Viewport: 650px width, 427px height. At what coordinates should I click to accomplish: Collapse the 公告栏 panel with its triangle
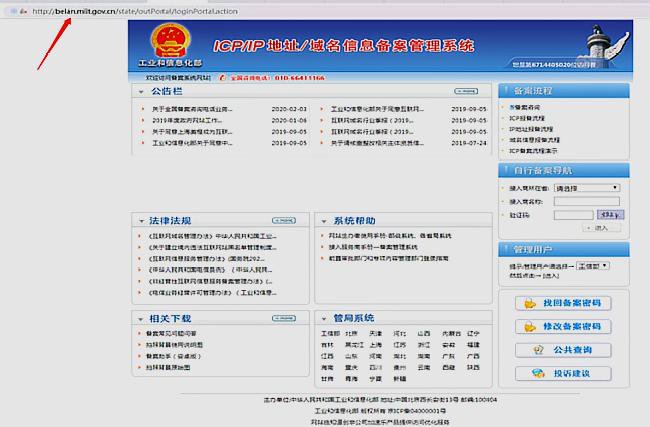click(x=141, y=92)
